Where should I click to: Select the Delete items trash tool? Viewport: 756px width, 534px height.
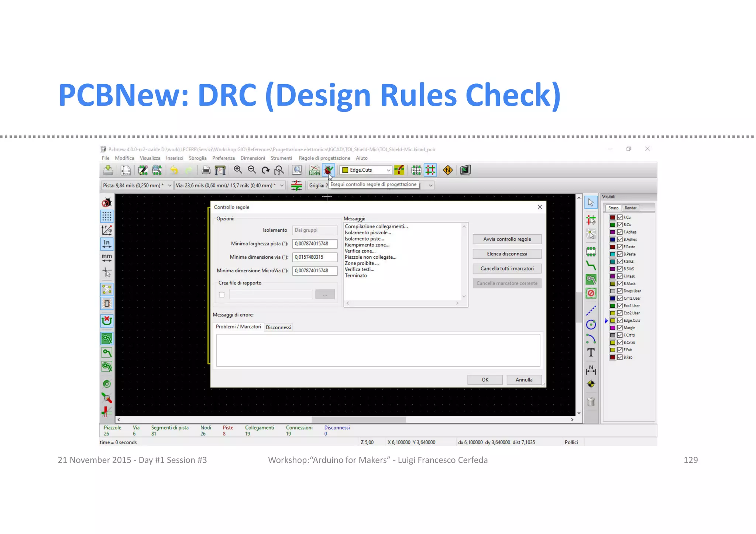(x=591, y=402)
